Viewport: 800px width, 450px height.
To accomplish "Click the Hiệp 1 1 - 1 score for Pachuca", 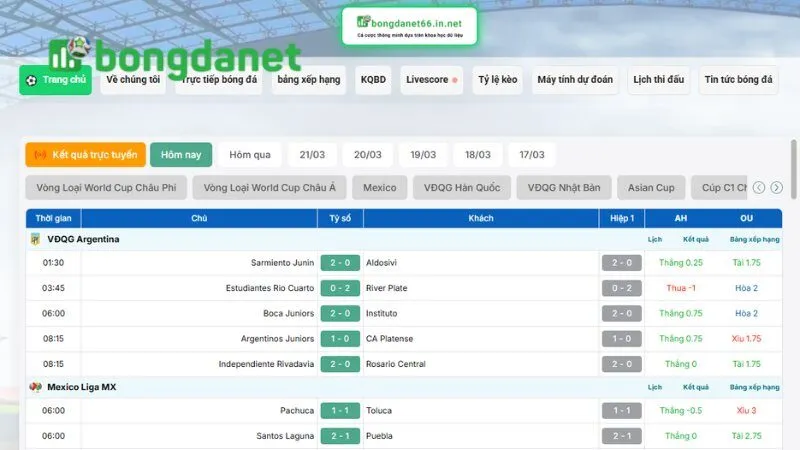I will pos(621,411).
